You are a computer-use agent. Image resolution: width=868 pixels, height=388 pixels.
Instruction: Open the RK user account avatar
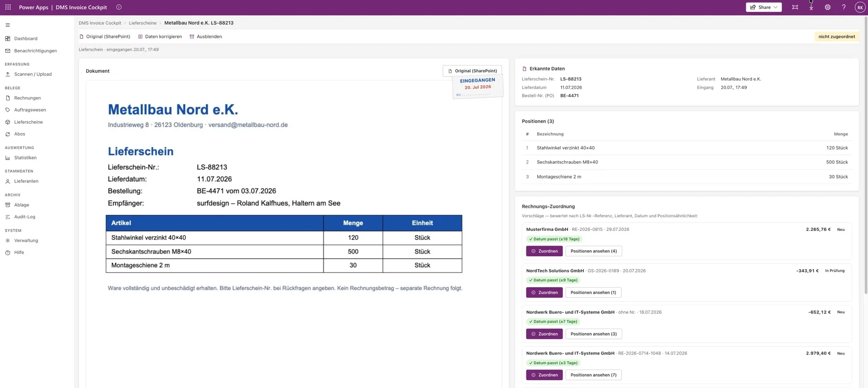860,7
